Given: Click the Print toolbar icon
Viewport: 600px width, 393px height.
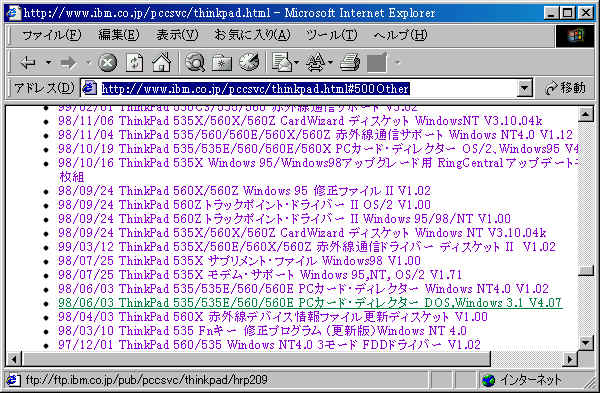Looking at the screenshot, I should tap(350, 62).
